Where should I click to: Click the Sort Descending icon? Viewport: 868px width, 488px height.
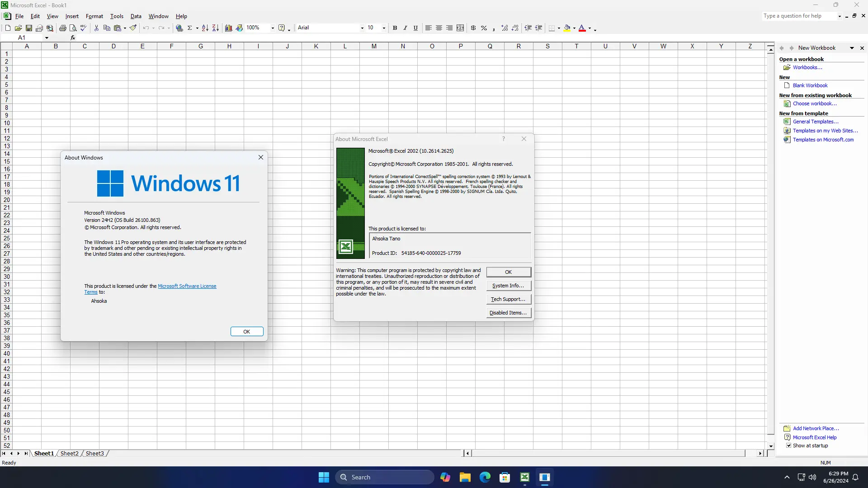tap(215, 28)
